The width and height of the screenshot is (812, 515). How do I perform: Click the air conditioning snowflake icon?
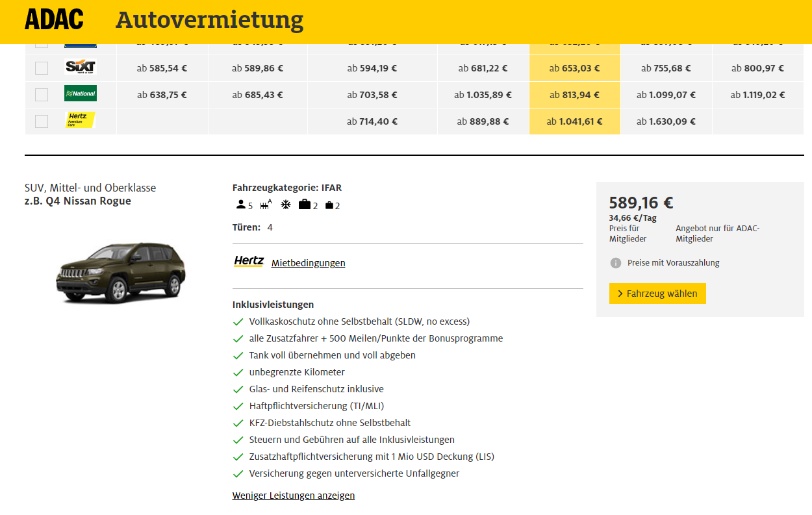click(285, 205)
